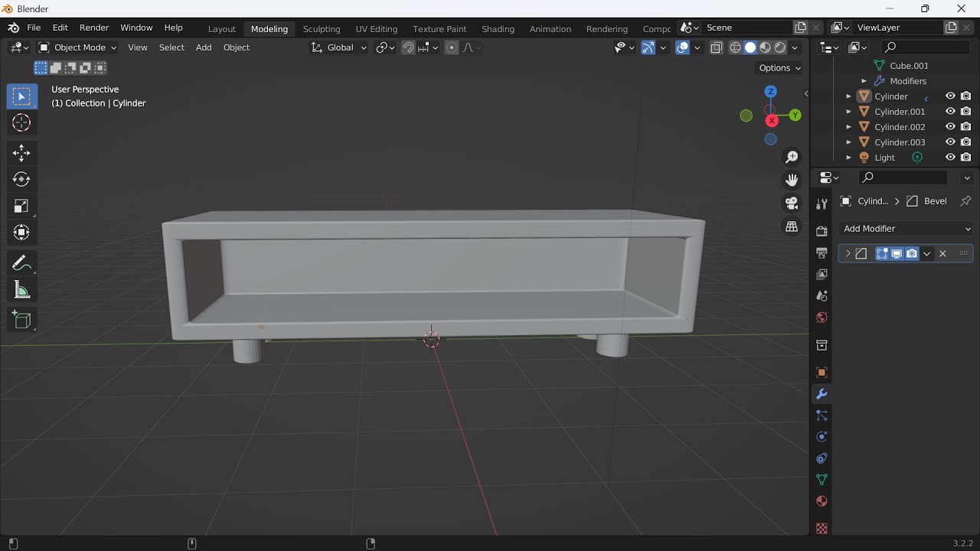
Task: Hide Cylinder in viewport via eye icon
Action: 950,96
